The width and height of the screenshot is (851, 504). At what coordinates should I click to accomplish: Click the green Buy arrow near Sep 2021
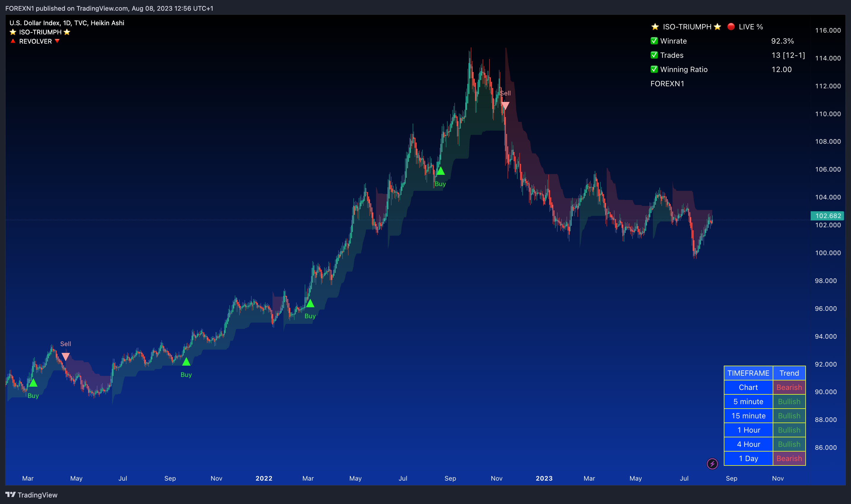[x=186, y=362]
